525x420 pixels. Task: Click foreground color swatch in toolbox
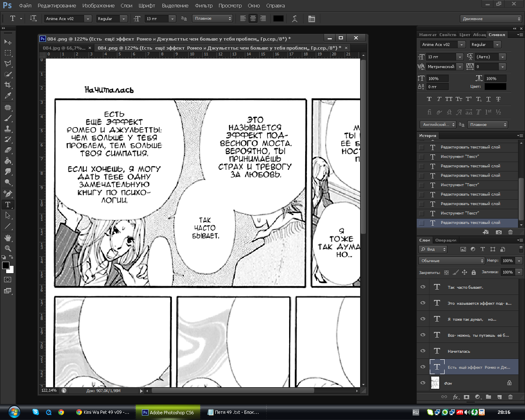pyautogui.click(x=6, y=265)
